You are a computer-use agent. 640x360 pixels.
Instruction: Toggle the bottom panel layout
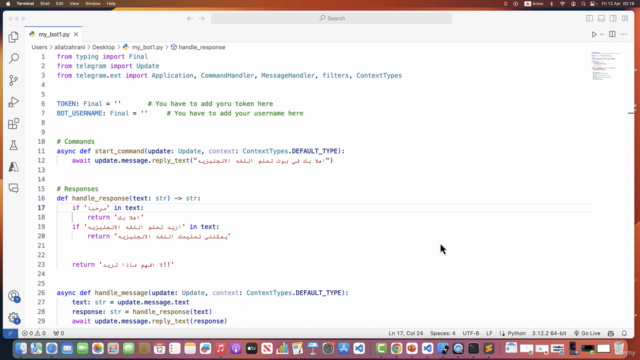pyautogui.click(x=601, y=18)
